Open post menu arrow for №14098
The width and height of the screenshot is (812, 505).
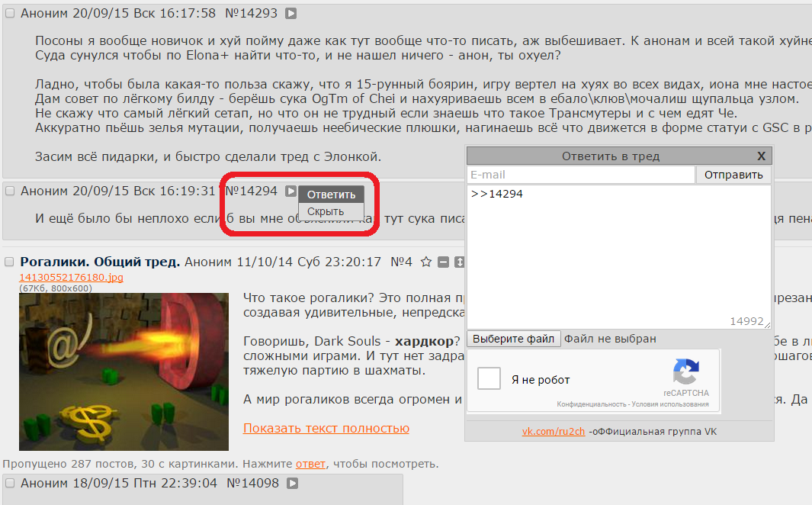coord(293,483)
